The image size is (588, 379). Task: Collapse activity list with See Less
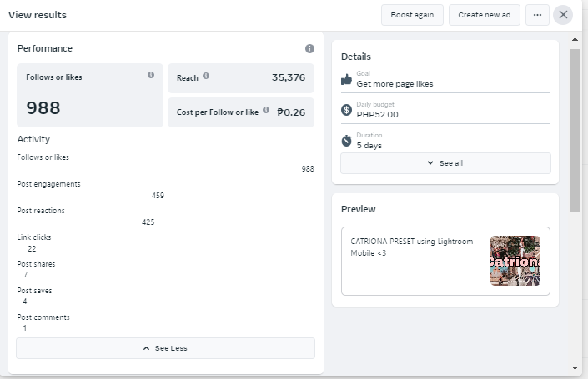165,348
